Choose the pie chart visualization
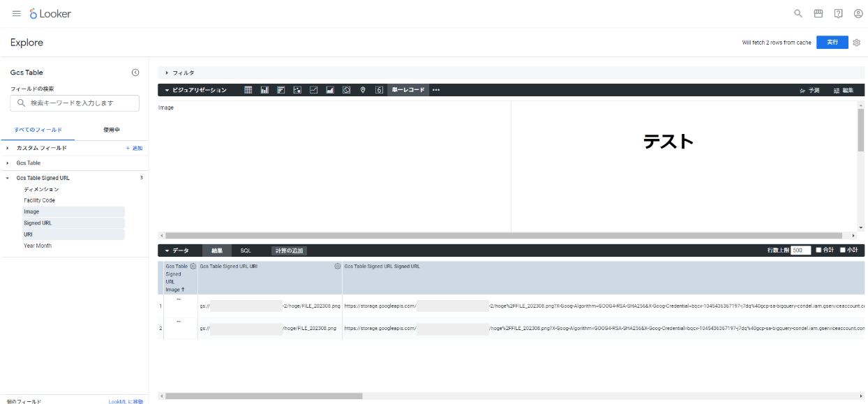The image size is (868, 404). 346,89
